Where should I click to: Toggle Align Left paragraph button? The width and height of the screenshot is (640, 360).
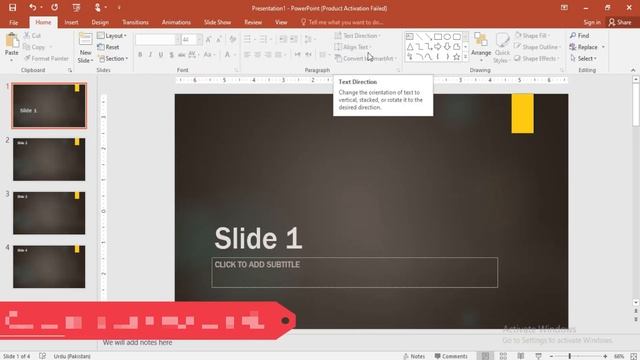pyautogui.click(x=247, y=54)
